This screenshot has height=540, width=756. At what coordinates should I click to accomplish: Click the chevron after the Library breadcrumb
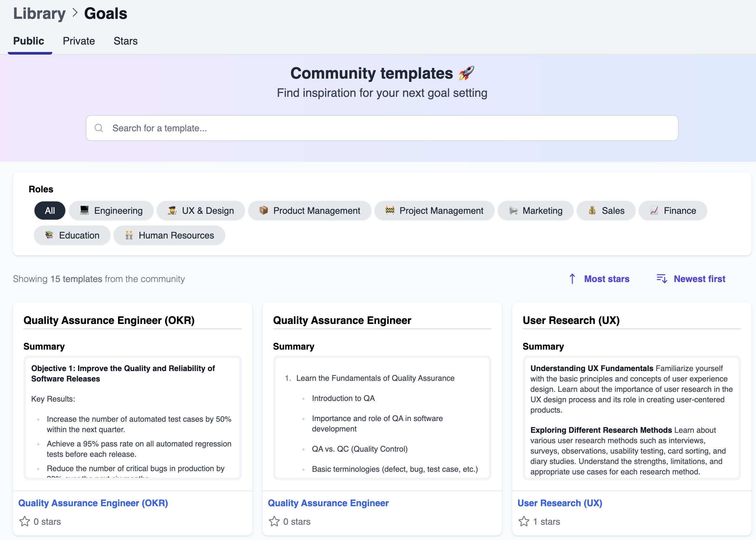tap(75, 13)
